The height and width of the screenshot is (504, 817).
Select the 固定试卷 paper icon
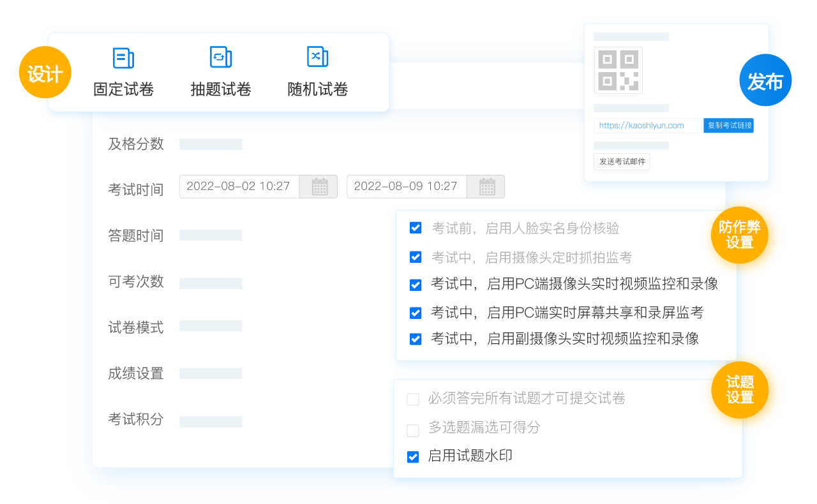123,58
